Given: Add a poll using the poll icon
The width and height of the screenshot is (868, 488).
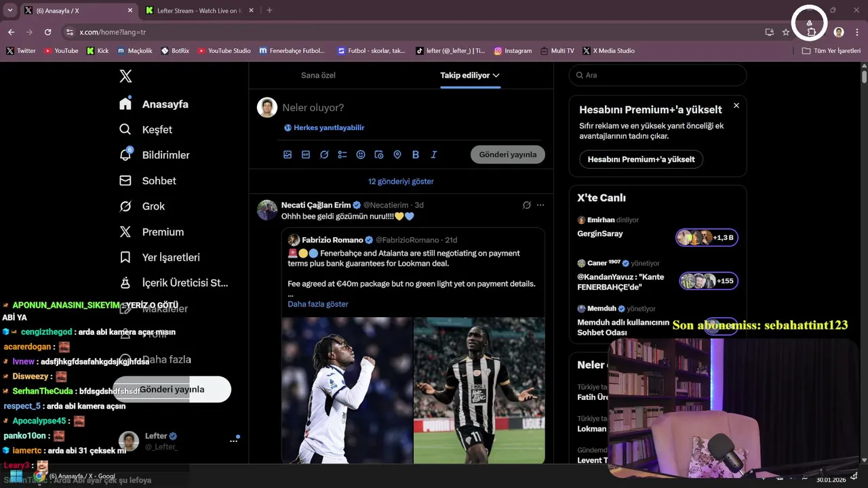Looking at the screenshot, I should (x=342, y=155).
